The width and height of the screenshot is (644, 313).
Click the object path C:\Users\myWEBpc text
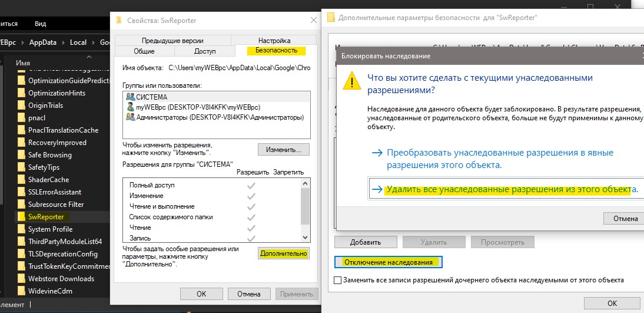240,68
